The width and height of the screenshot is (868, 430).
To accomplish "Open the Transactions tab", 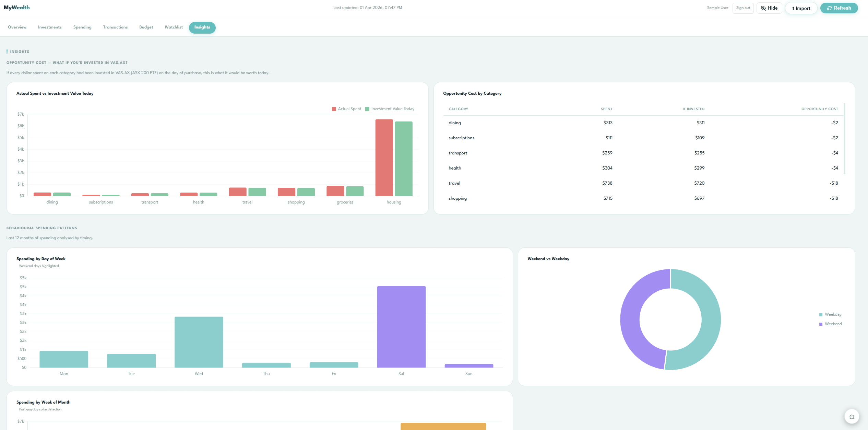I will [x=115, y=27].
